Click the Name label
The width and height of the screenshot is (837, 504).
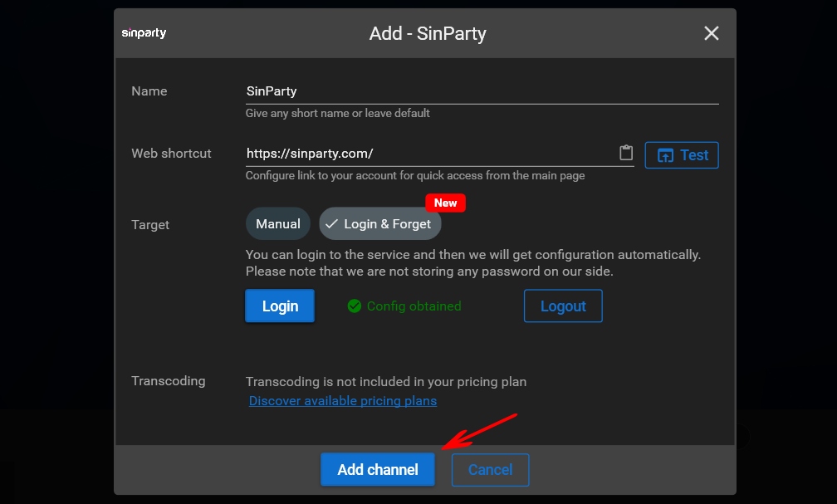click(x=149, y=91)
